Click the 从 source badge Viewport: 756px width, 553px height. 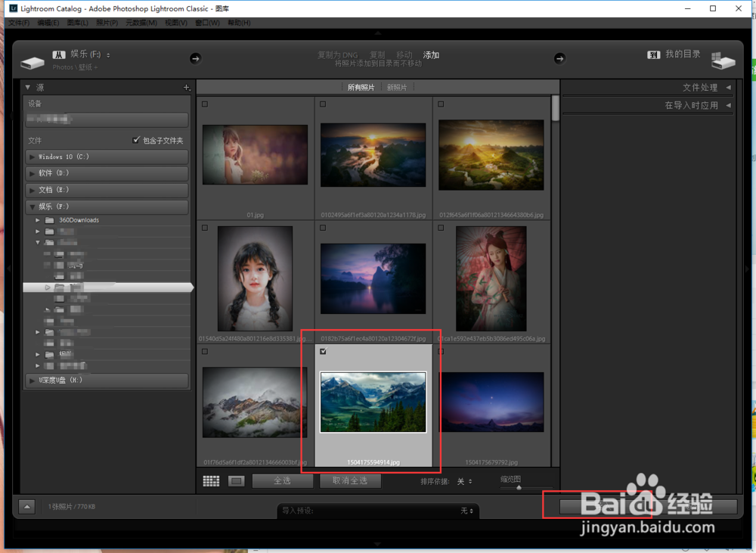tap(59, 54)
